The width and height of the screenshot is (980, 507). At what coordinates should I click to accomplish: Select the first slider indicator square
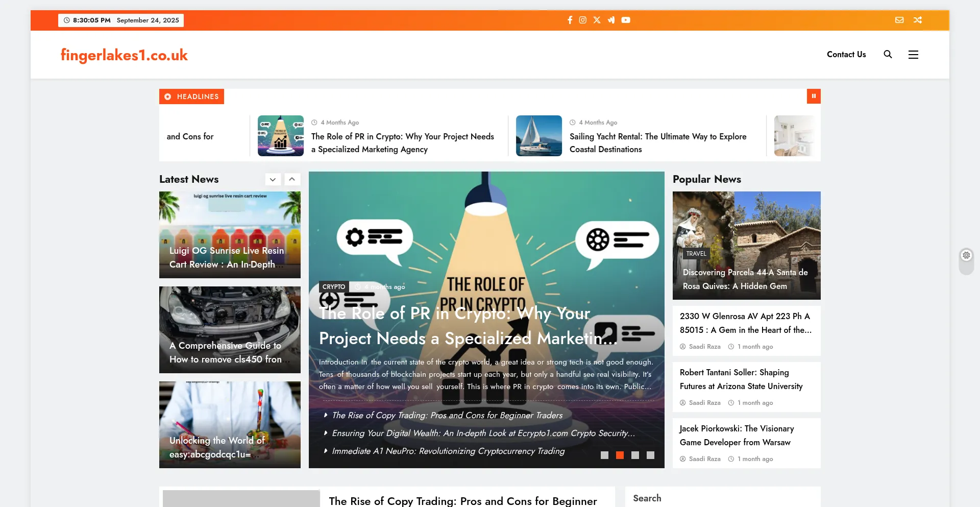tap(604, 455)
